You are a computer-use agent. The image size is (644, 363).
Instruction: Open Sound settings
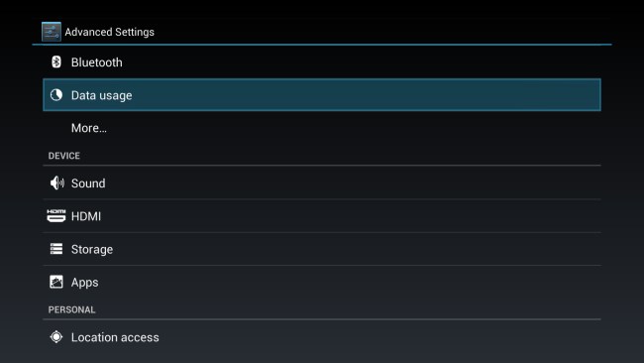(x=322, y=182)
